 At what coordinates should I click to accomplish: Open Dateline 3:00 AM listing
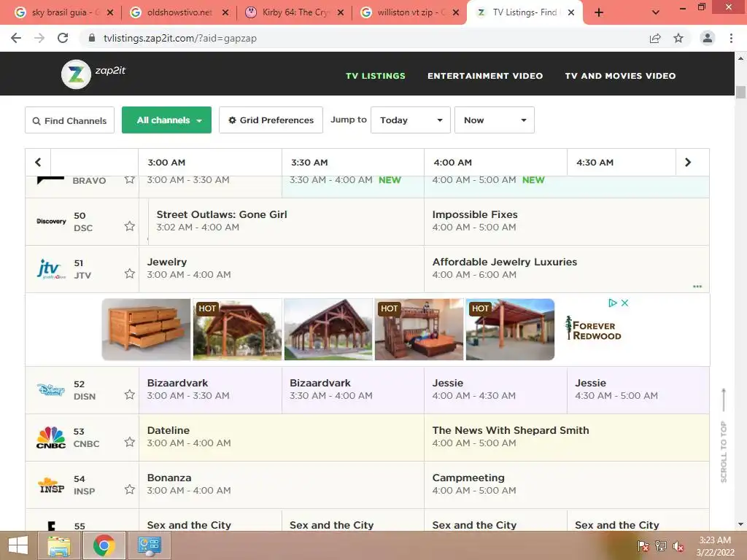click(x=281, y=437)
